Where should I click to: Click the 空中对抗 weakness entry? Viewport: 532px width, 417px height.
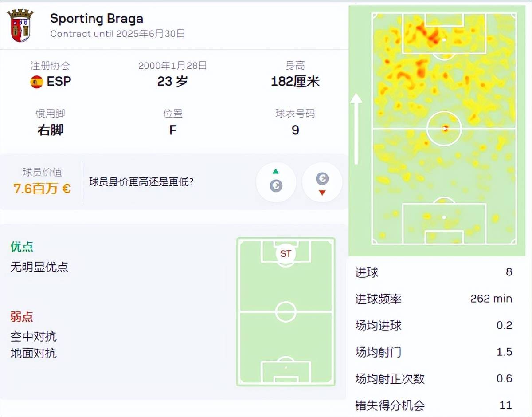[x=33, y=337]
